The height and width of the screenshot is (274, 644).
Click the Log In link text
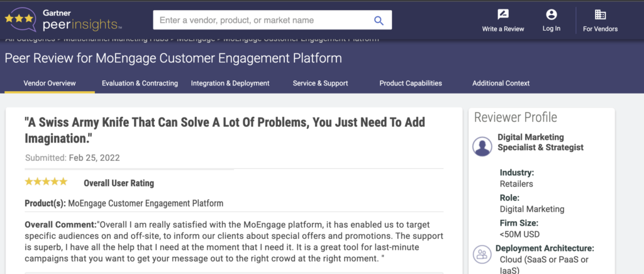pyautogui.click(x=551, y=29)
